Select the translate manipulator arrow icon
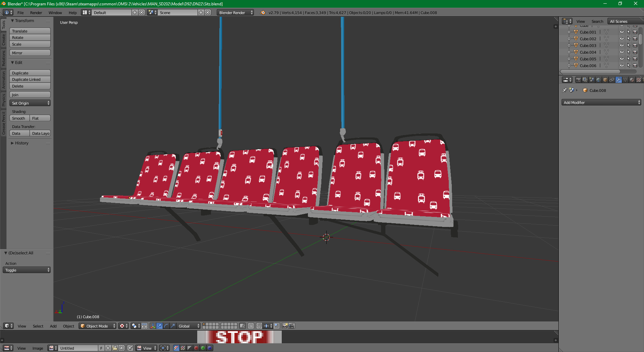The width and height of the screenshot is (644, 352). pos(160,326)
